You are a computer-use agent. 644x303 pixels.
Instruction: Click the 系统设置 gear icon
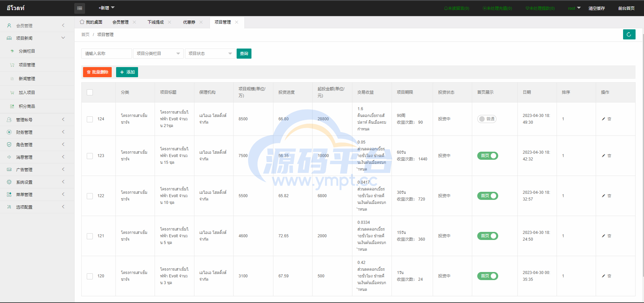[9, 182]
